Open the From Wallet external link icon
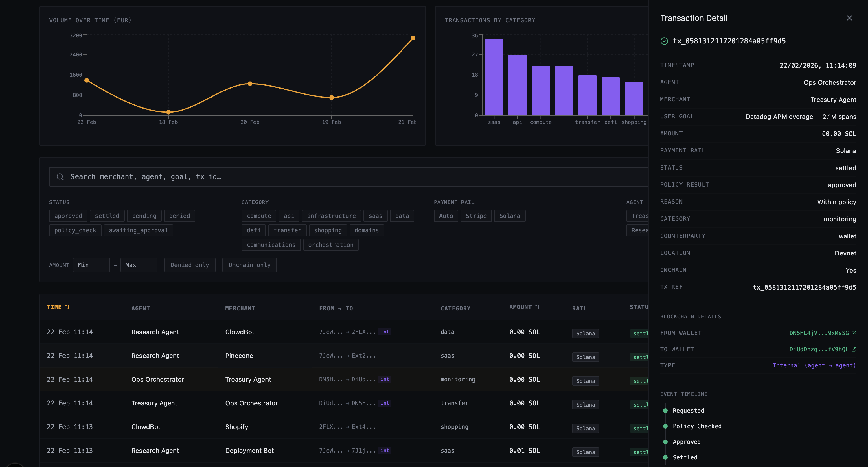The width and height of the screenshot is (868, 467). pos(854,333)
